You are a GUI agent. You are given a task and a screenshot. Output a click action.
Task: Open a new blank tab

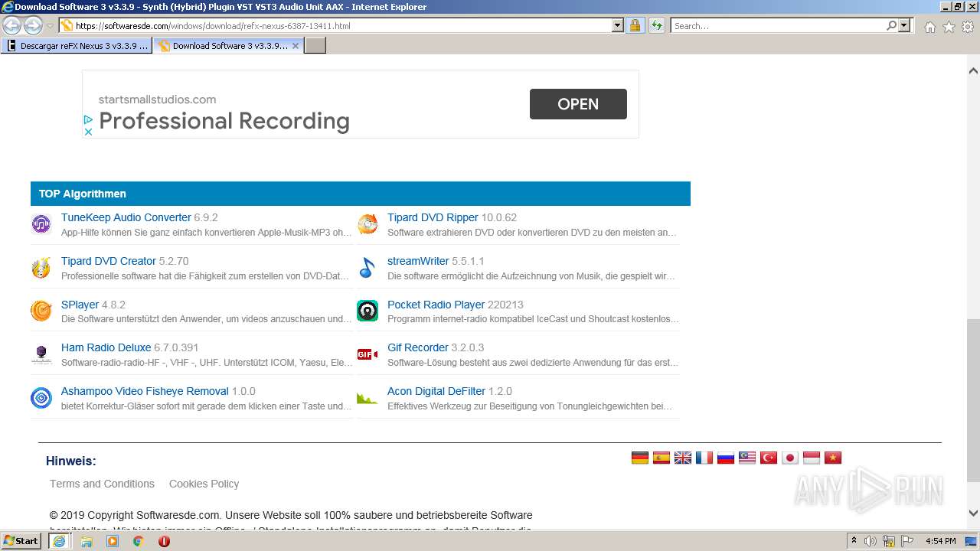tap(315, 46)
